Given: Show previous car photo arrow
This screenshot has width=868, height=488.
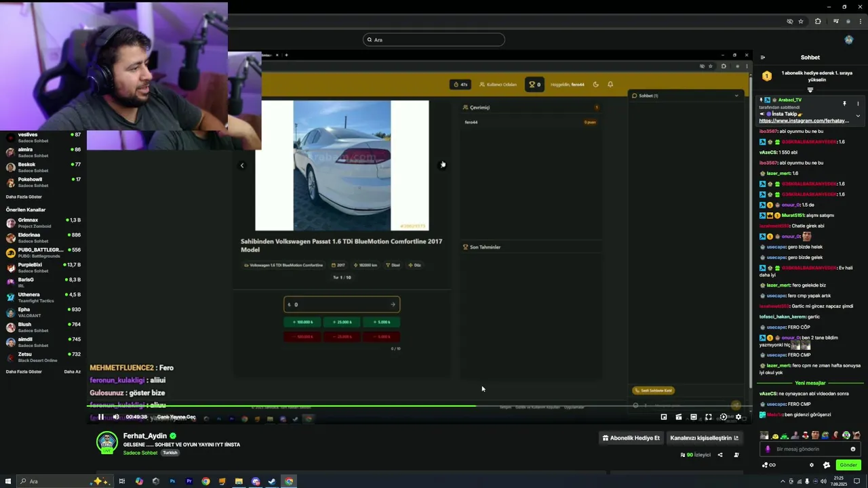Looking at the screenshot, I should click(x=242, y=165).
